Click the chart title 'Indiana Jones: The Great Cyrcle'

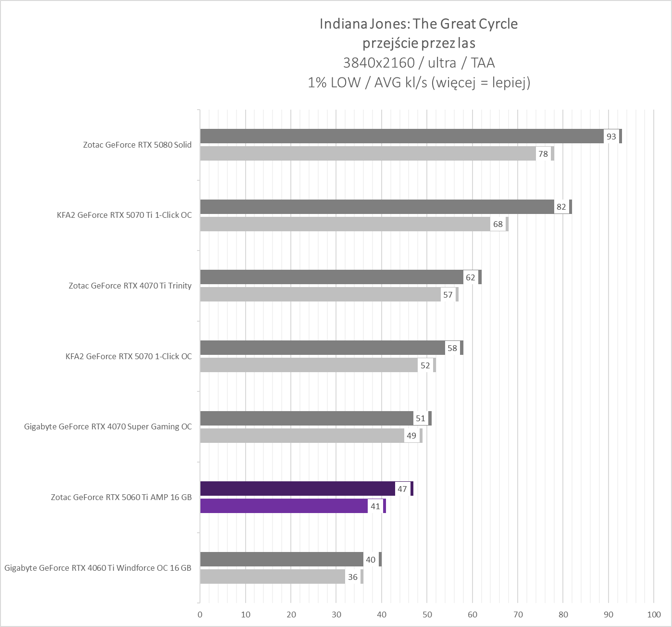(419, 24)
